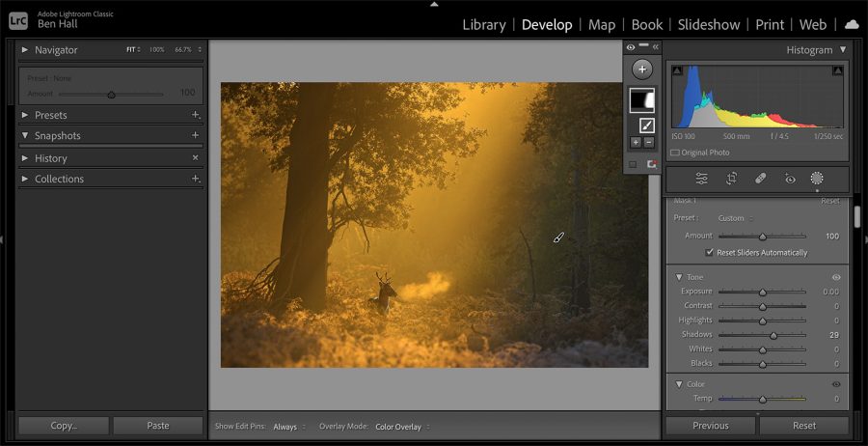Switch to the Web module
Image resolution: width=868 pixels, height=446 pixels.
813,25
